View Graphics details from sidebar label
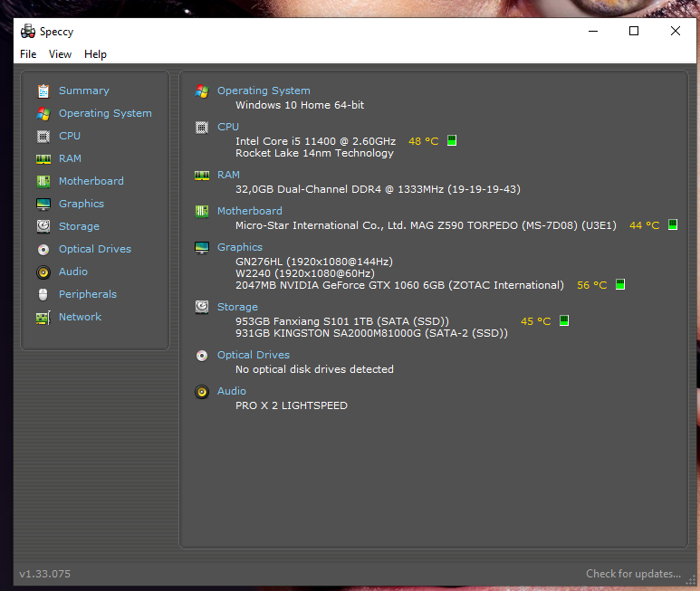 coord(82,205)
